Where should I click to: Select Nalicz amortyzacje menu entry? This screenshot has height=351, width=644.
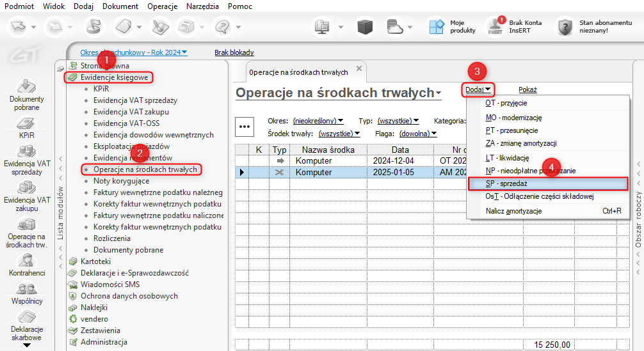pos(549,211)
